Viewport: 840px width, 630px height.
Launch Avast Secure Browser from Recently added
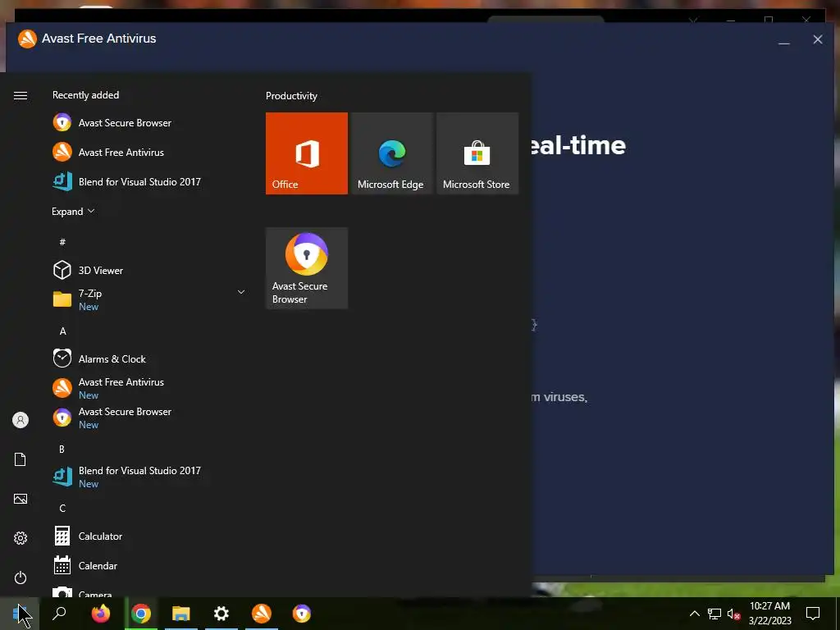click(x=149, y=123)
